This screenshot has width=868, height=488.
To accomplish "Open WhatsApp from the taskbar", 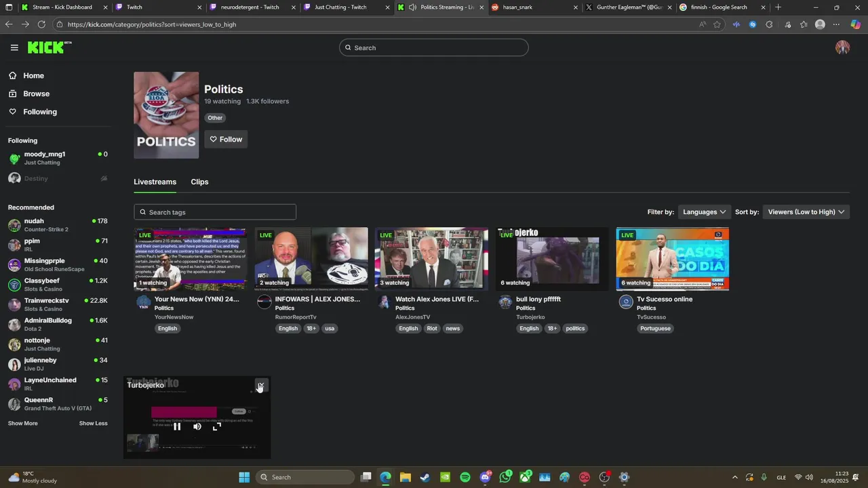I will point(505,477).
